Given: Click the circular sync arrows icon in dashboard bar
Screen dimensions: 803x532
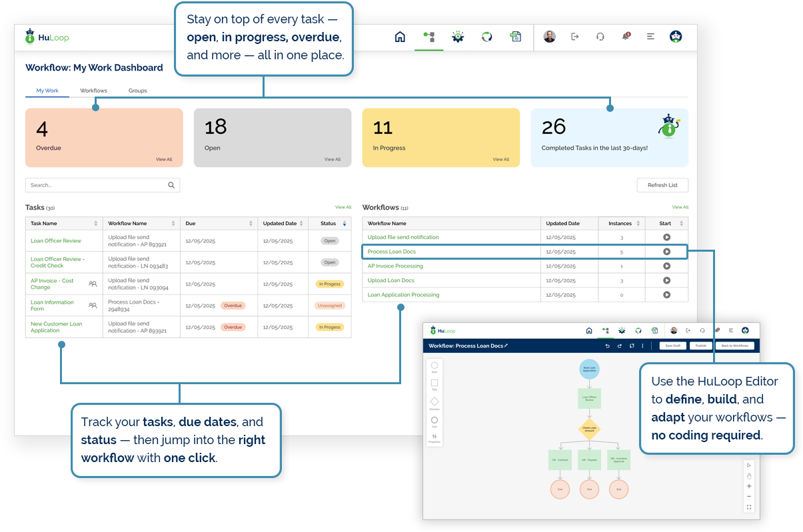Looking at the screenshot, I should tap(486, 37).
